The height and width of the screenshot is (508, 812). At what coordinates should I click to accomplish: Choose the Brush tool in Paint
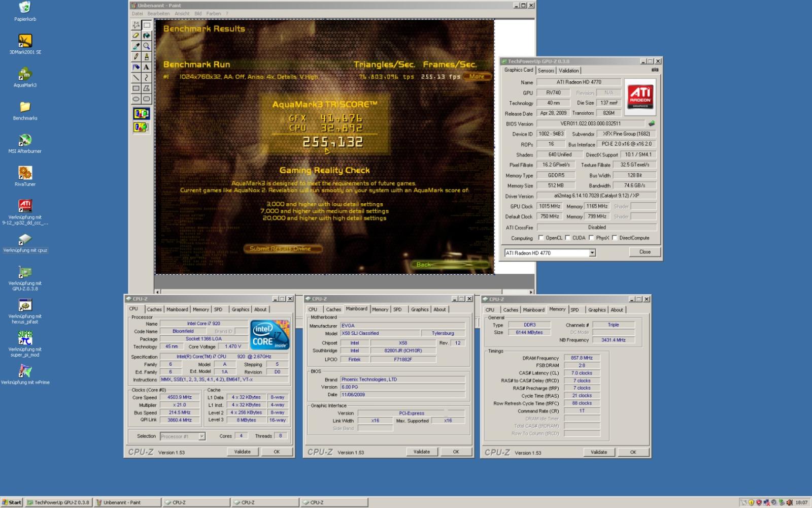(147, 56)
